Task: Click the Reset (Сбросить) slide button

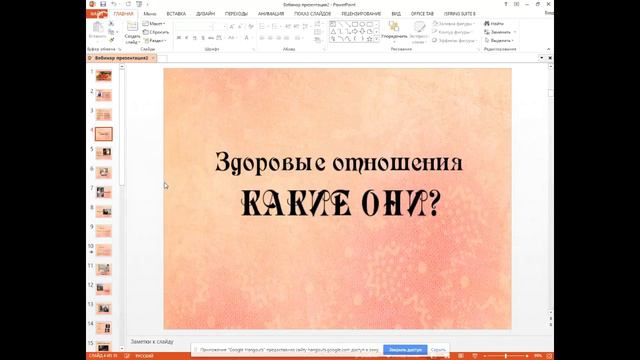Action: pyautogui.click(x=156, y=32)
